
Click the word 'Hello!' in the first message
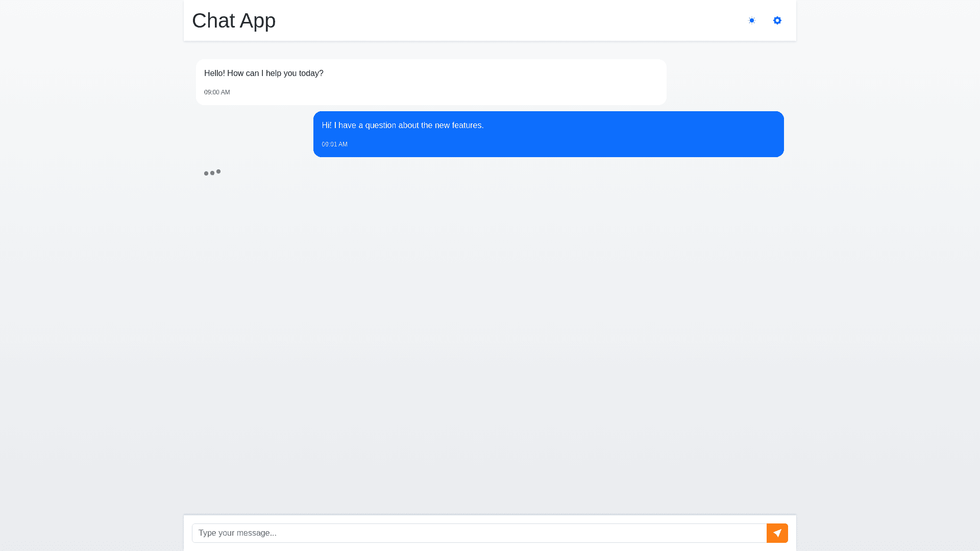pyautogui.click(x=214, y=73)
